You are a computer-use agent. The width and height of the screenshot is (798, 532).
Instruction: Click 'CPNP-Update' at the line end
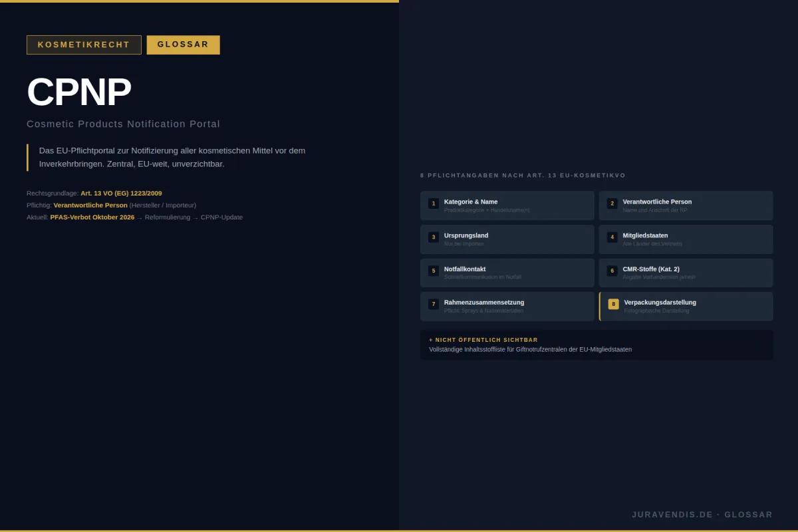coord(221,217)
